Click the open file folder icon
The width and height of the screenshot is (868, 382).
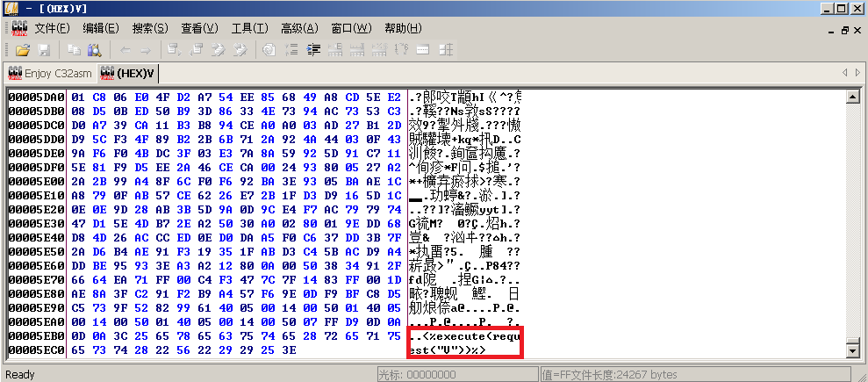[23, 50]
